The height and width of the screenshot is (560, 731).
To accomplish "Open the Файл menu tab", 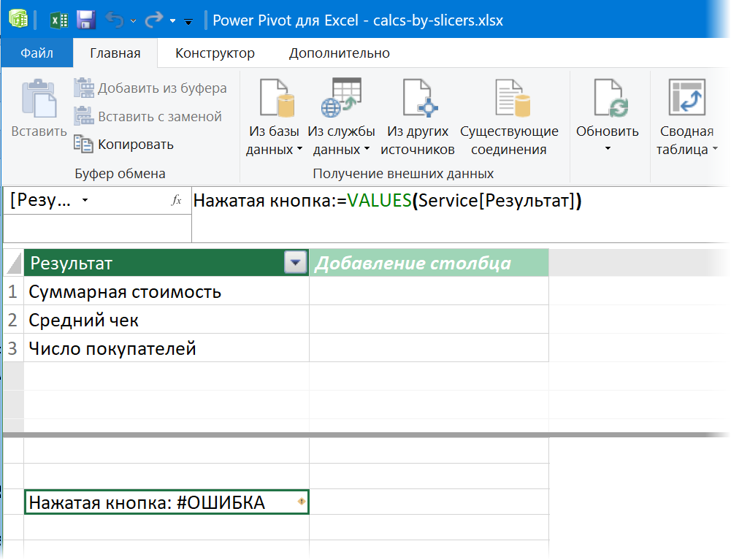I will pyautogui.click(x=37, y=53).
